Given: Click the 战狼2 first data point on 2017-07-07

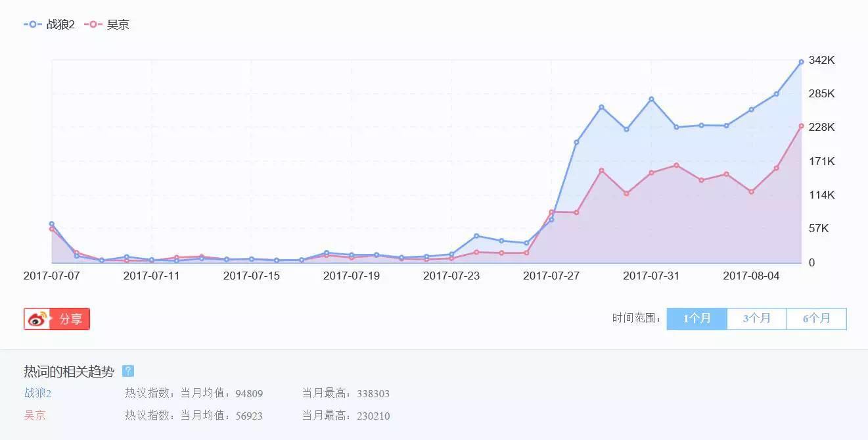Looking at the screenshot, I should (x=52, y=224).
